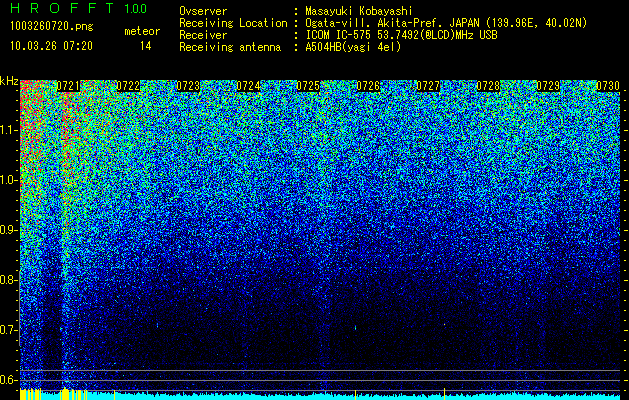629x400 pixels.
Task: Click the Receiving Location label
Action: (x=233, y=24)
